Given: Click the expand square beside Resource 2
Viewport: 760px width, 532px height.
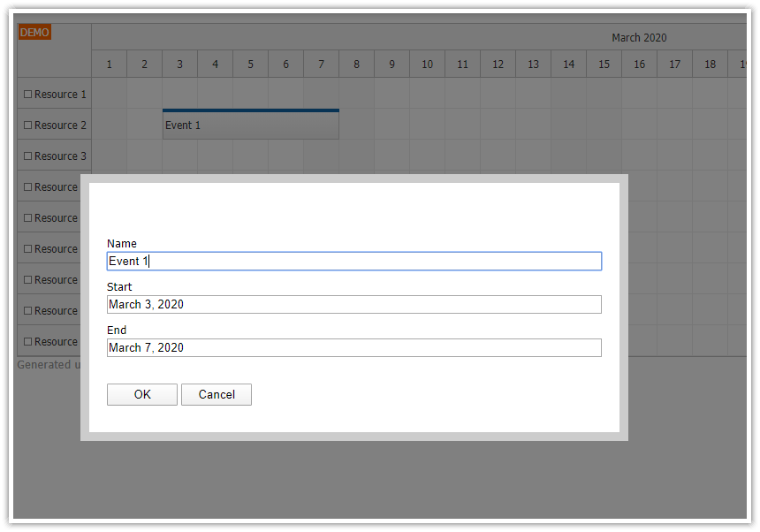Looking at the screenshot, I should point(27,125).
